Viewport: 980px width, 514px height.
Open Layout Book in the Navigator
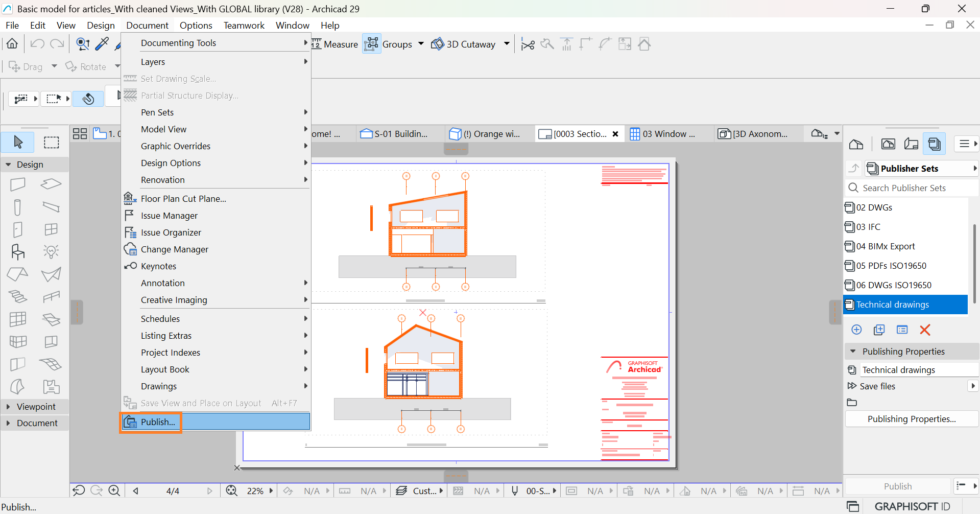pyautogui.click(x=911, y=144)
